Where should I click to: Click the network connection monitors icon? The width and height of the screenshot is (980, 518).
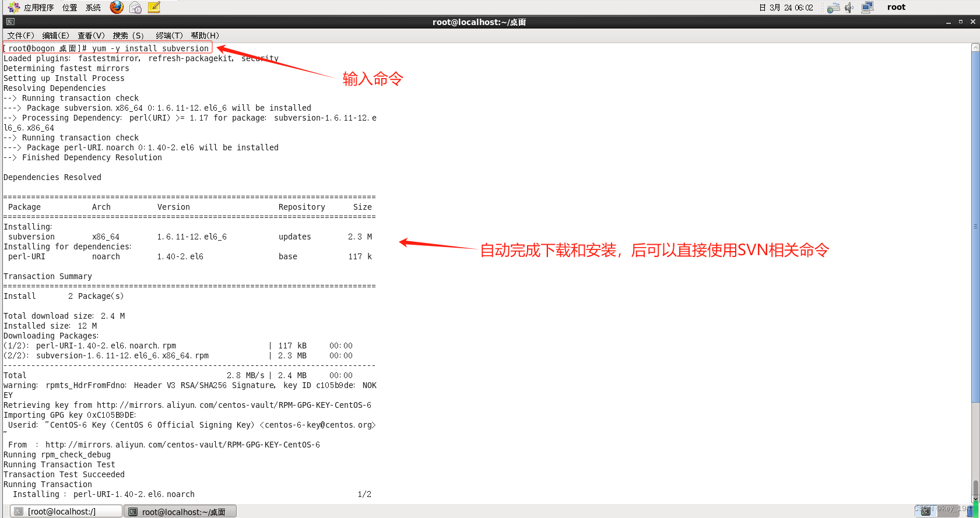pos(867,8)
